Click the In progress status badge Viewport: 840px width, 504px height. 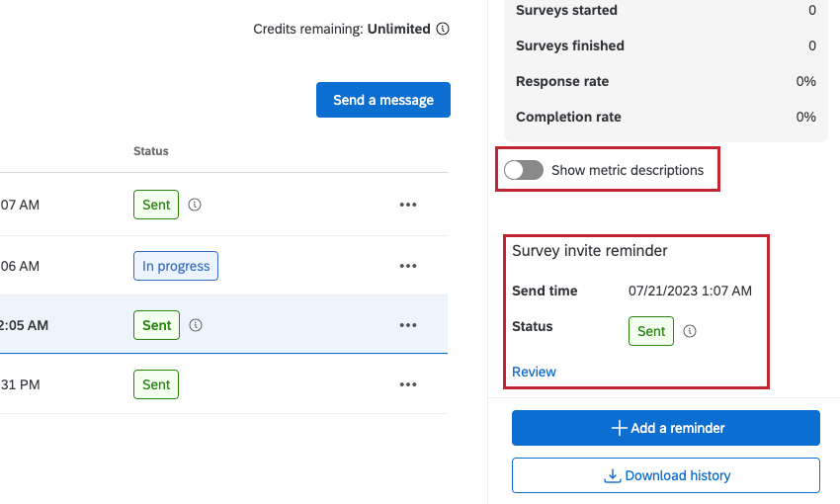click(176, 266)
